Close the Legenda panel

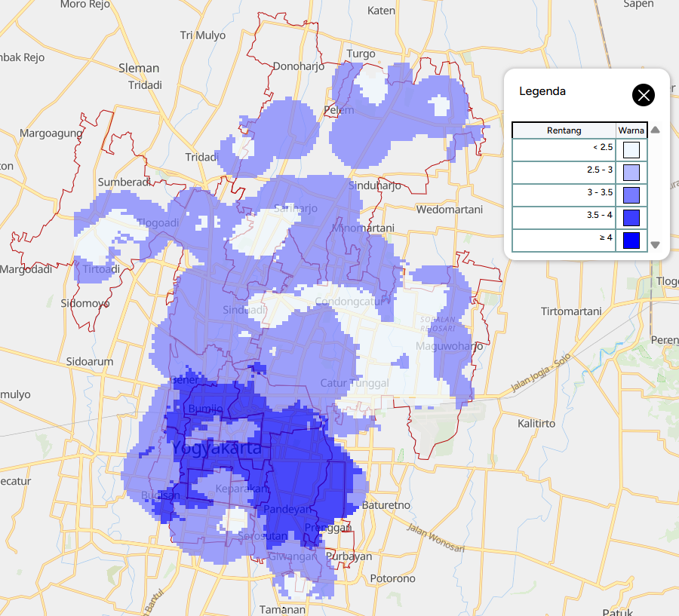pyautogui.click(x=643, y=95)
